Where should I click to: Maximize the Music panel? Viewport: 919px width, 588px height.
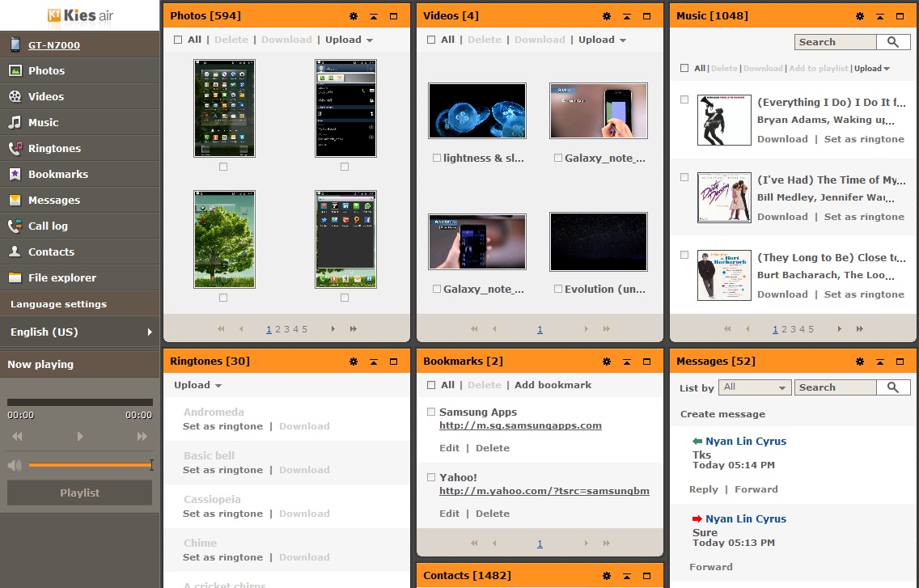(x=900, y=16)
